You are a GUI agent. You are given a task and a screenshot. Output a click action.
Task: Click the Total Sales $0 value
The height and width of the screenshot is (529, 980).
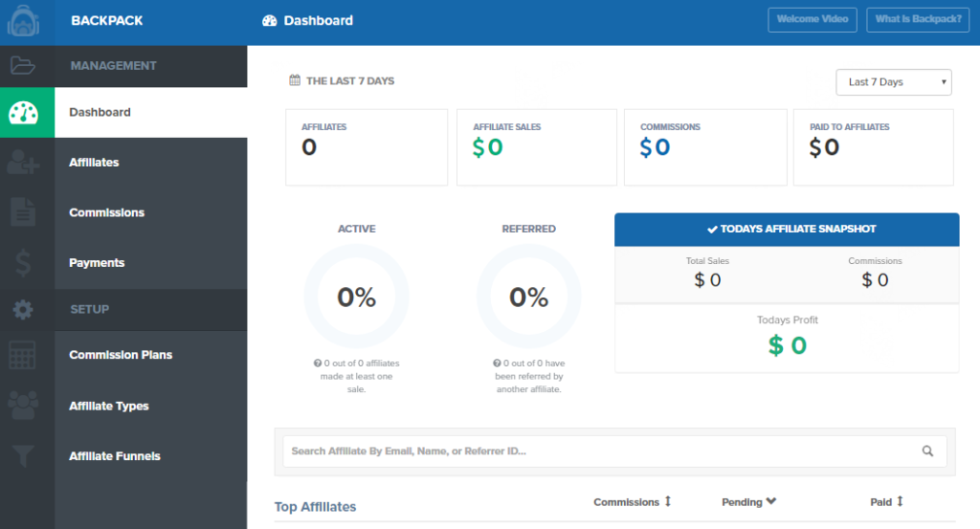pos(707,279)
